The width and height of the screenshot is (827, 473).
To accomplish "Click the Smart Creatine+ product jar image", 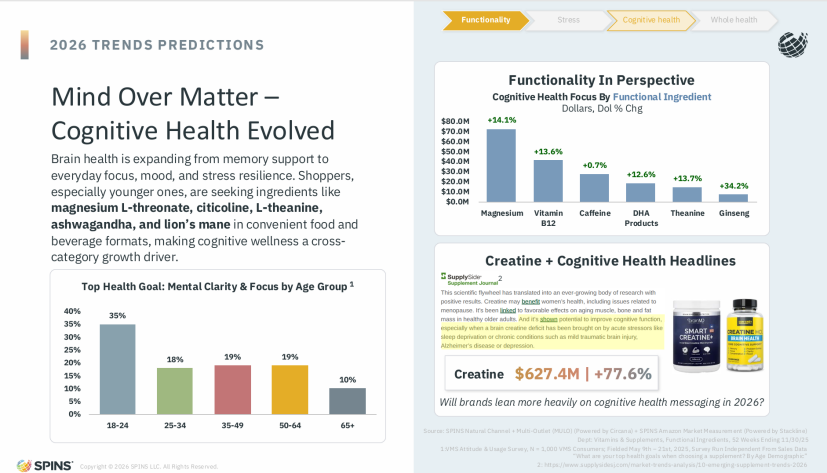I will point(699,335).
